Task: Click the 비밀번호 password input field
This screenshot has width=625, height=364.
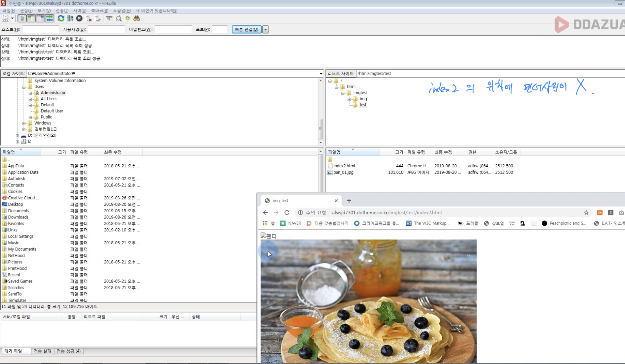Action: coord(173,29)
